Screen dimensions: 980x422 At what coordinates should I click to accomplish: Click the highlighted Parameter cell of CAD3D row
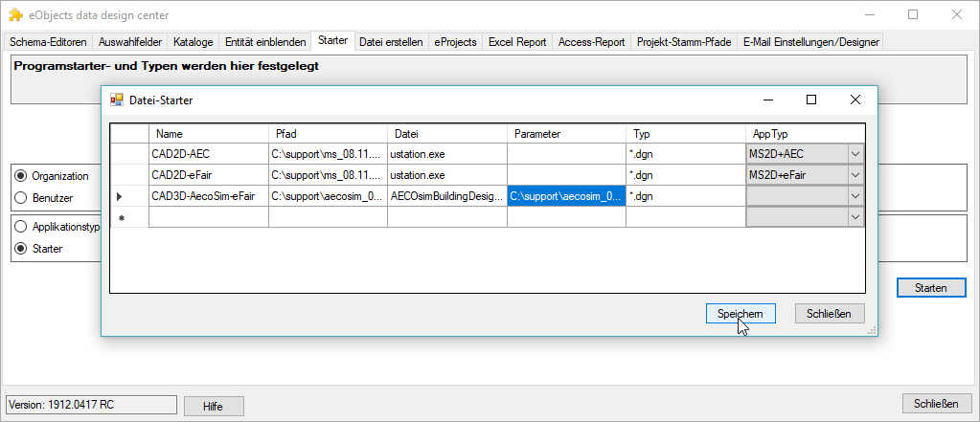click(x=566, y=196)
